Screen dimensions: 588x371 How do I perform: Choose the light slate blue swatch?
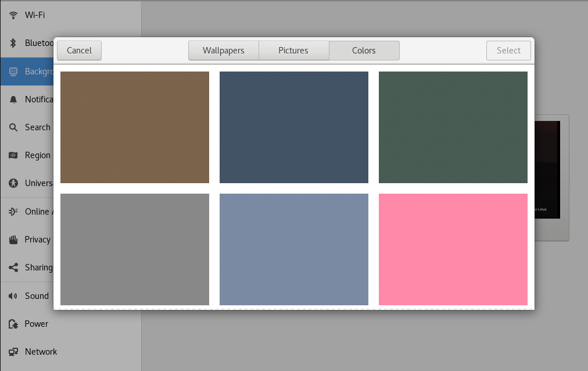[293, 249]
